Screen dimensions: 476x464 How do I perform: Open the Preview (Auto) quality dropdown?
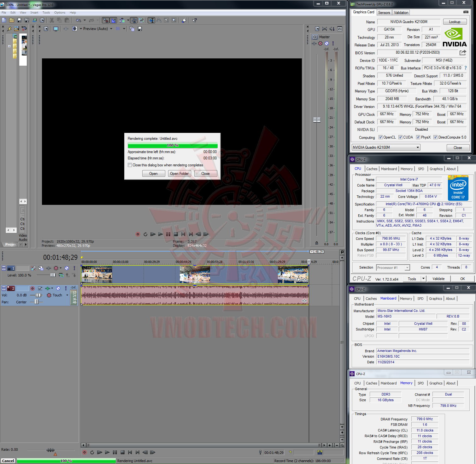(111, 29)
